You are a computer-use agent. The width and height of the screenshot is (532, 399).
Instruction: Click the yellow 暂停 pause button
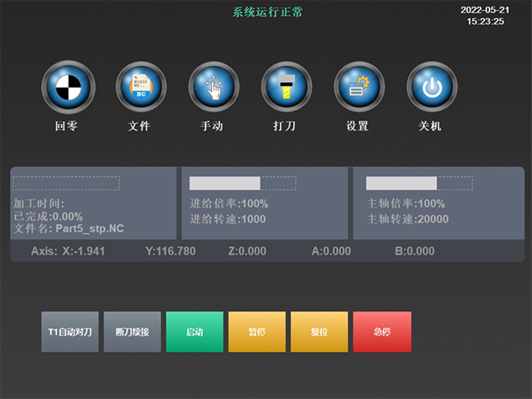(257, 332)
